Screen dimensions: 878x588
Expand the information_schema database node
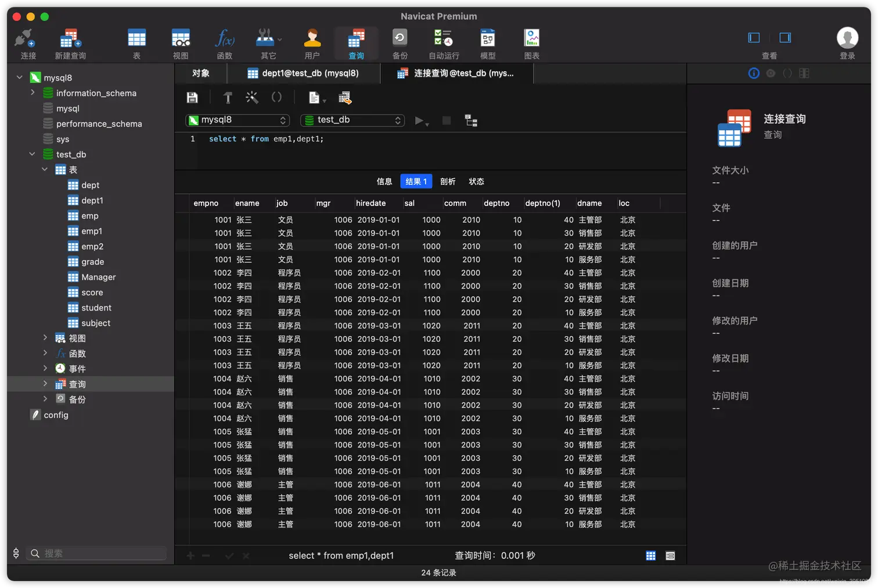(x=33, y=92)
